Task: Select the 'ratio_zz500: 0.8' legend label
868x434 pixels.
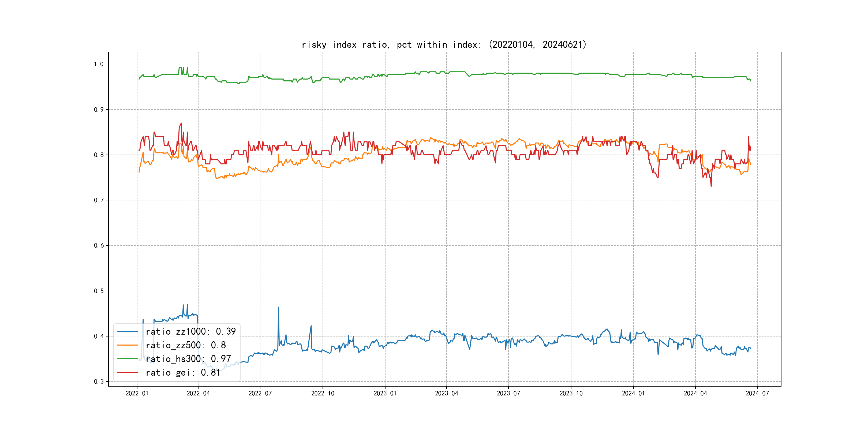Action: (x=186, y=345)
